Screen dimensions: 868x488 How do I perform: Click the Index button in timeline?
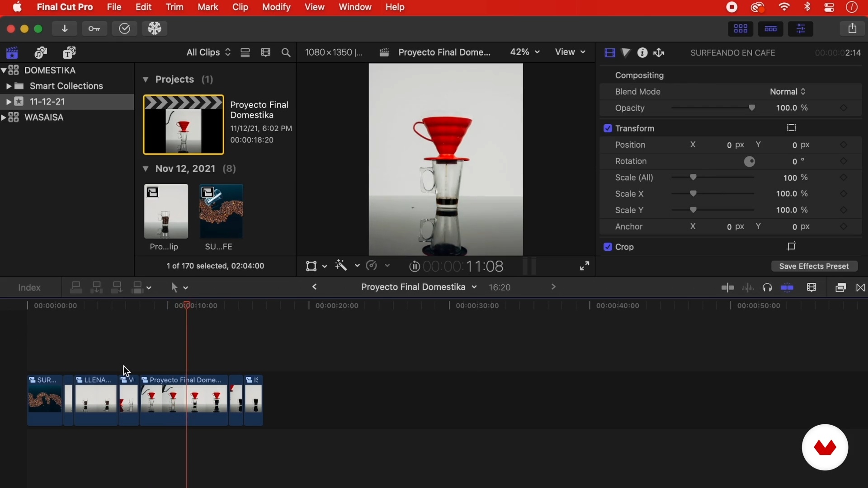pos(29,288)
